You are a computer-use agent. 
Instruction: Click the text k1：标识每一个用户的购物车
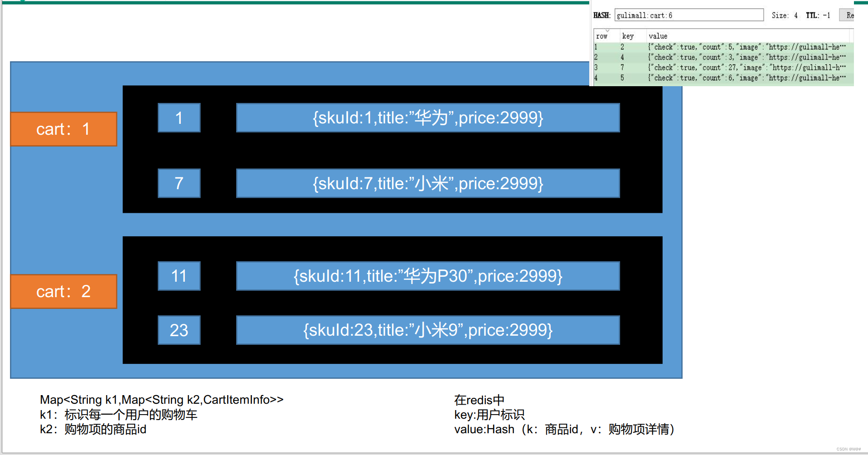click(119, 415)
